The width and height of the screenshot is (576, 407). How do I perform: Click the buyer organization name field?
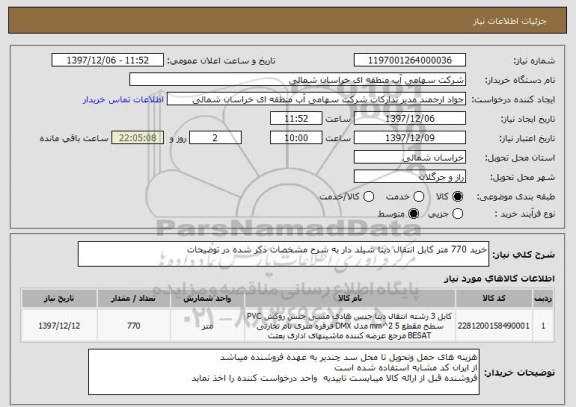298,80
